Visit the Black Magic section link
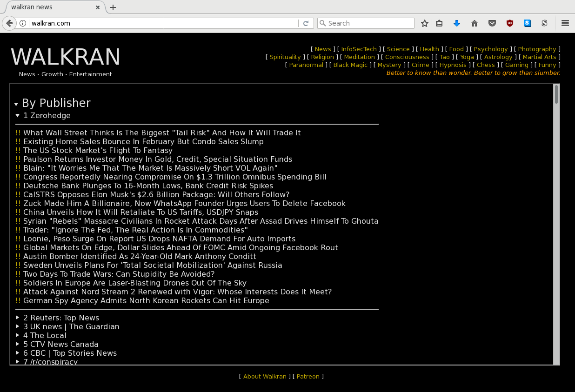The width and height of the screenshot is (575, 392). tap(350, 65)
